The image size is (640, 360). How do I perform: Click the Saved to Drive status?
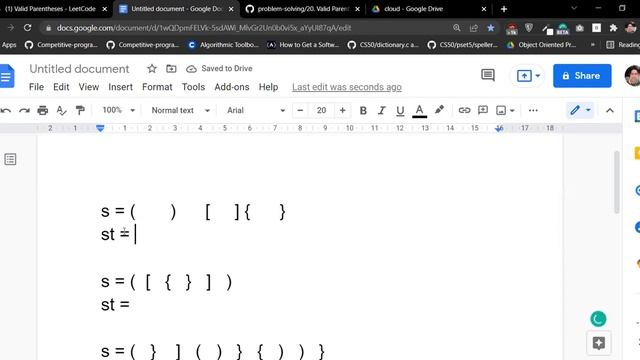pyautogui.click(x=219, y=69)
